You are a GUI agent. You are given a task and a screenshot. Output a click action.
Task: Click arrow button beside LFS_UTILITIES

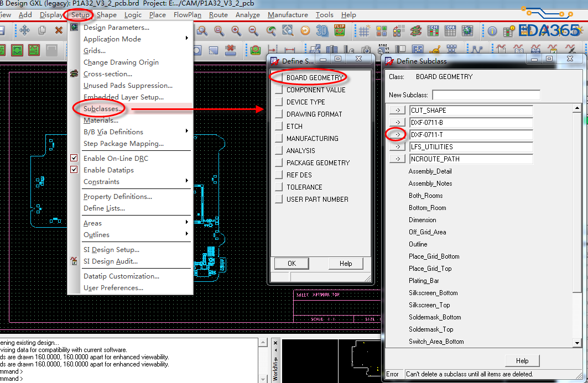point(398,146)
